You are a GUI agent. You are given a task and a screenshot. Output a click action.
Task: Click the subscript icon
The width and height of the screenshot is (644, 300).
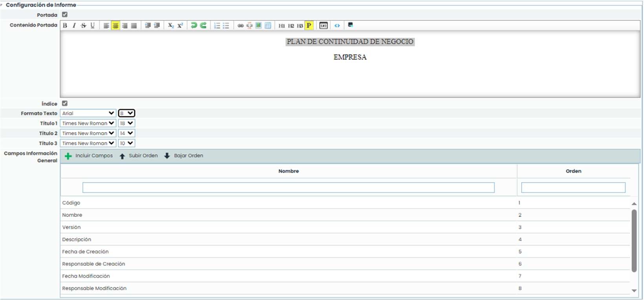pos(171,26)
